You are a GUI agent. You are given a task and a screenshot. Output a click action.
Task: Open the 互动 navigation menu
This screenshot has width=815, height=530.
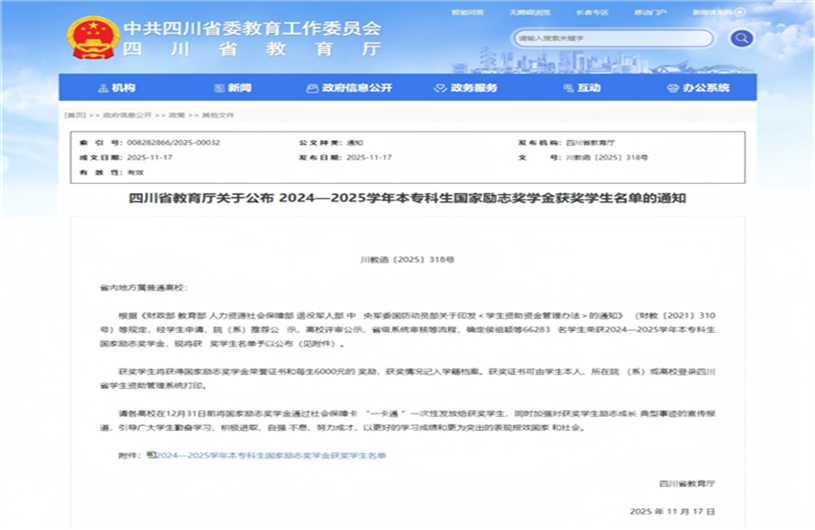(582, 88)
